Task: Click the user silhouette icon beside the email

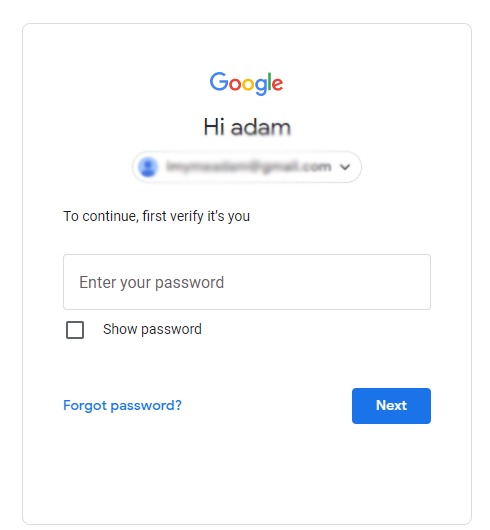Action: click(x=148, y=167)
